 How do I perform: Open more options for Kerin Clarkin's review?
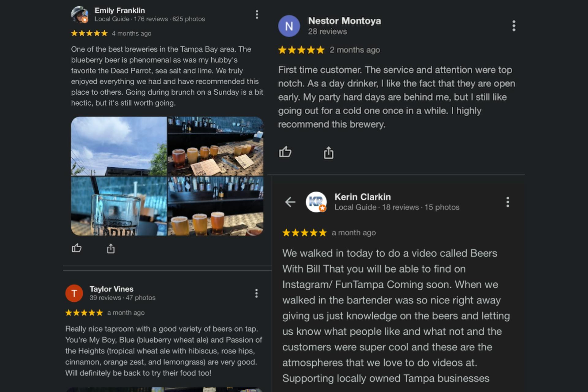(x=508, y=202)
